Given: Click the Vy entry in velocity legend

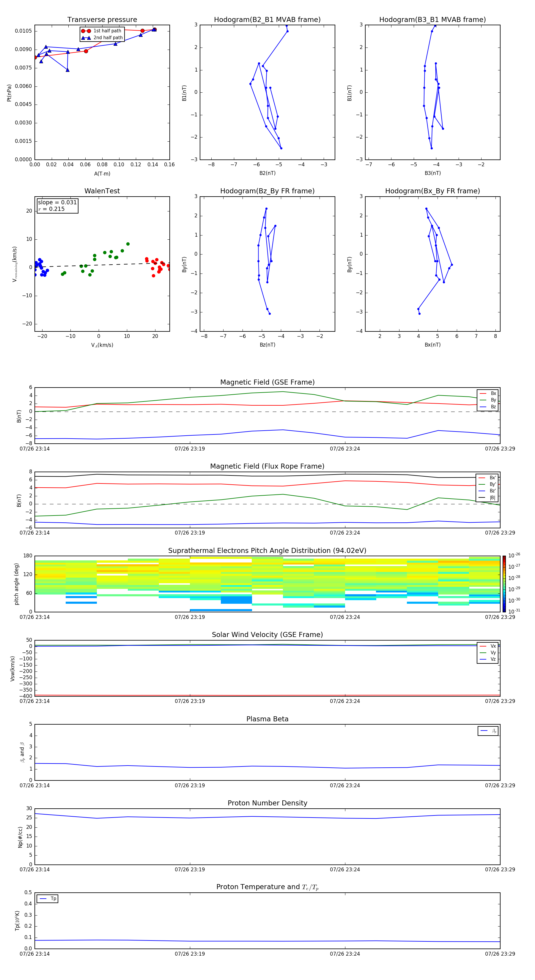Looking at the screenshot, I should 488,653.
